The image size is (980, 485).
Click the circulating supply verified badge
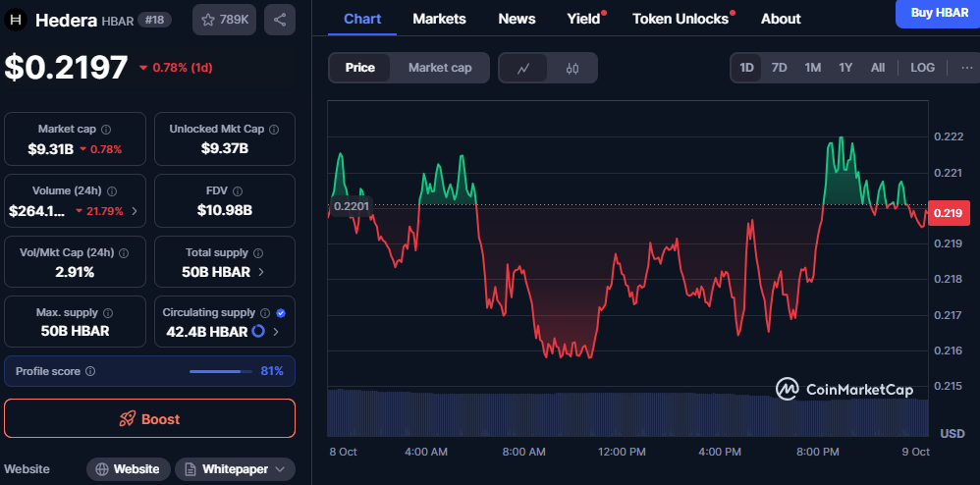281,312
